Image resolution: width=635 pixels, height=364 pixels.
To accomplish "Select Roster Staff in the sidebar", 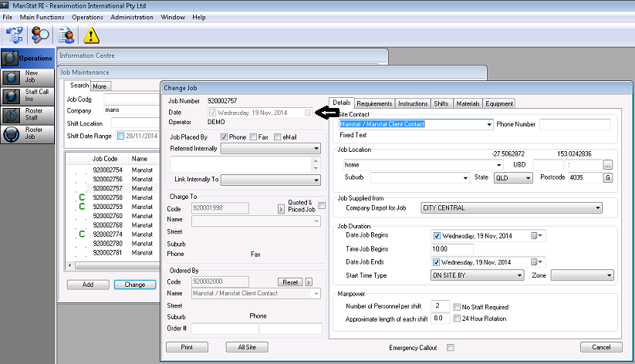I will pyautogui.click(x=28, y=116).
